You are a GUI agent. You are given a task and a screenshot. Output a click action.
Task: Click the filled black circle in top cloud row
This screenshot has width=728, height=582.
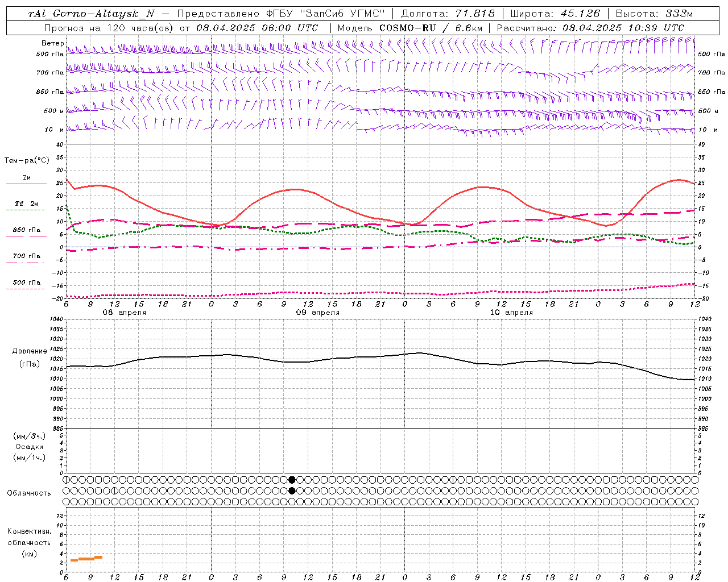point(292,480)
